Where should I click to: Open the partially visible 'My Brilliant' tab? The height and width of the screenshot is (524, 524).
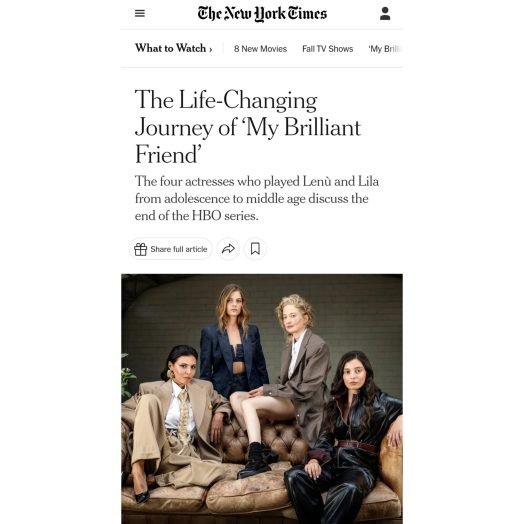tap(385, 49)
